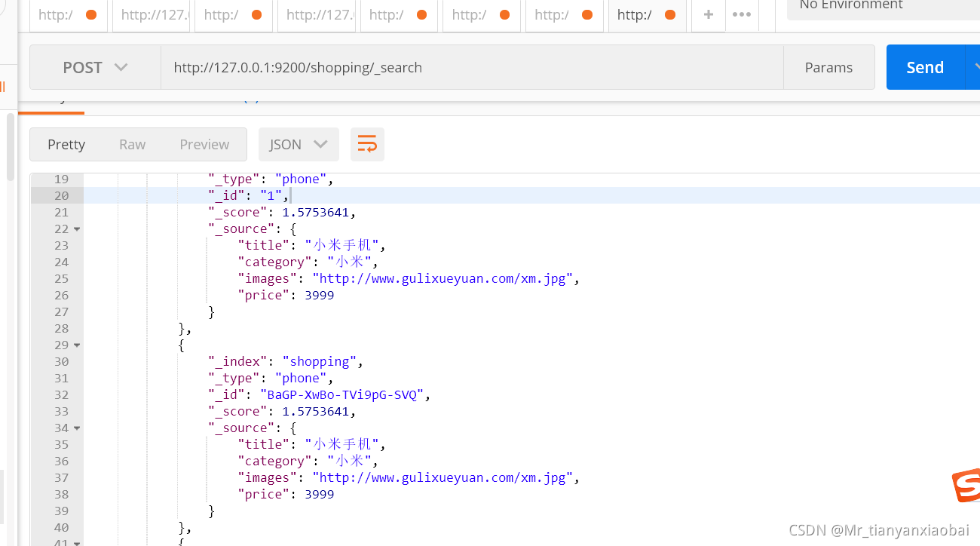This screenshot has width=980, height=546.
Task: Click "_type": "phone" on line 31
Action: click(x=271, y=378)
